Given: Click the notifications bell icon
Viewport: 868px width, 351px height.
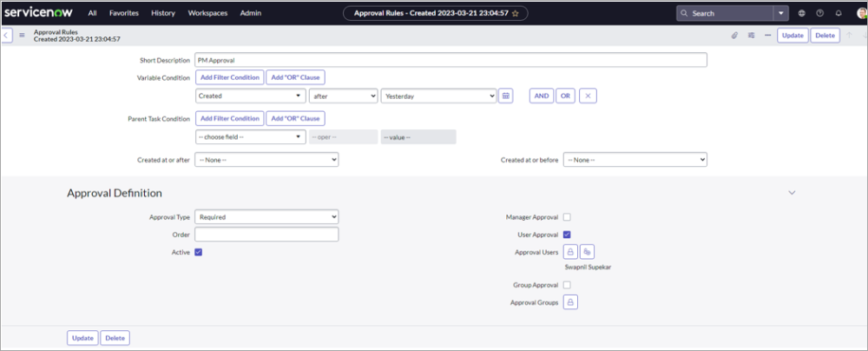Looking at the screenshot, I should [838, 14].
